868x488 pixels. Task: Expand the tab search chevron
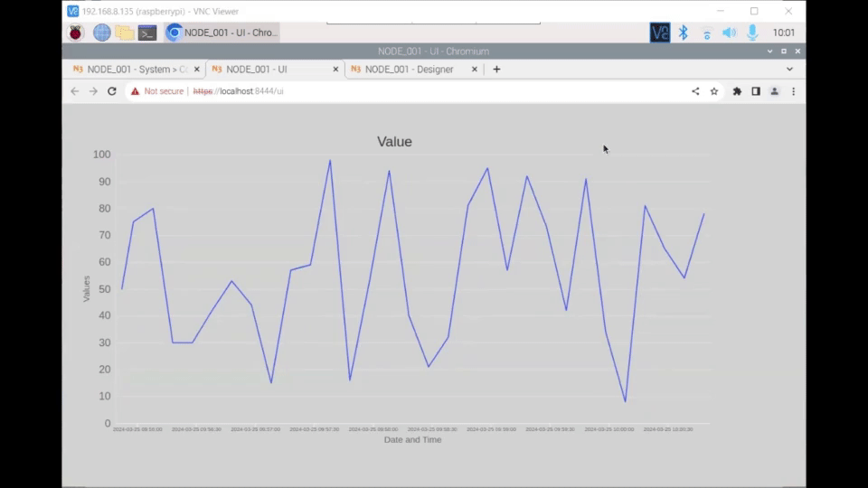coord(789,69)
